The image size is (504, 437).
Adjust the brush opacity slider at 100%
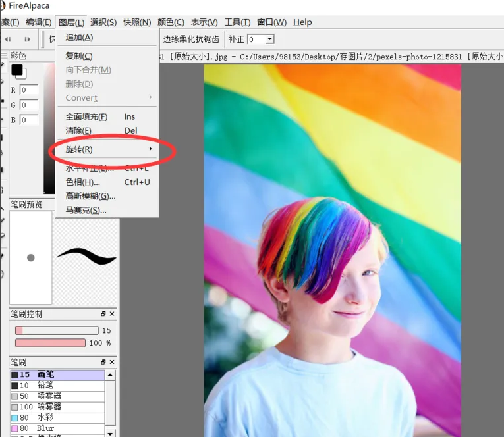click(50, 343)
